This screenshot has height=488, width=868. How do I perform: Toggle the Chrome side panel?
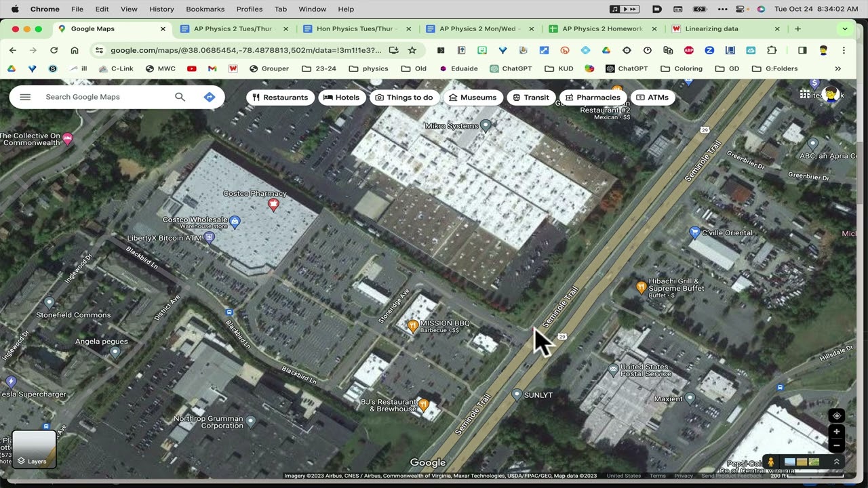[802, 50]
